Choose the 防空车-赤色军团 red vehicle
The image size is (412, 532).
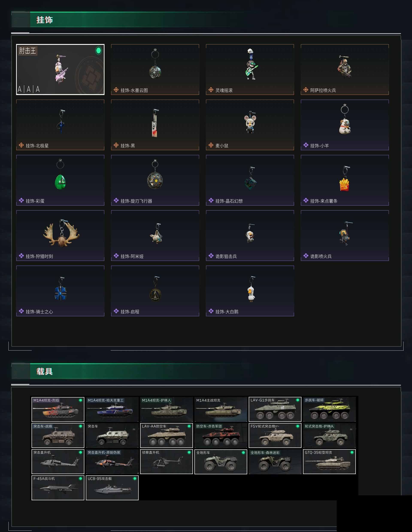pos(221,435)
